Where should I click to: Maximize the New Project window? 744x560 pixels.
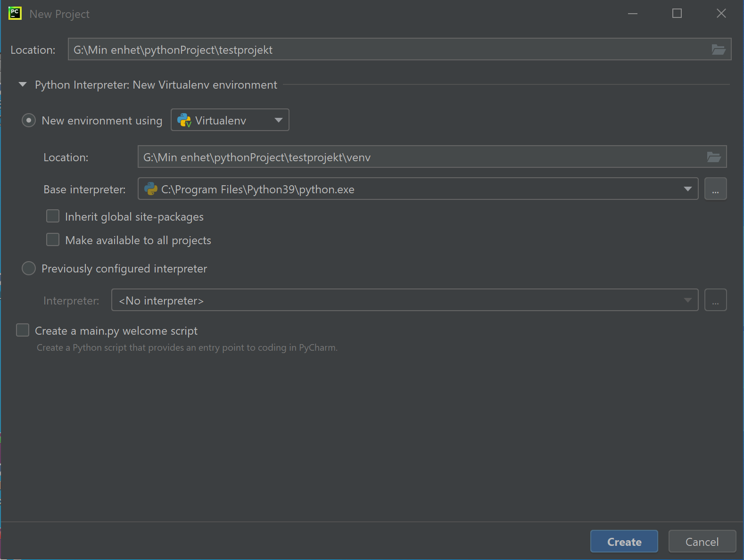click(677, 14)
